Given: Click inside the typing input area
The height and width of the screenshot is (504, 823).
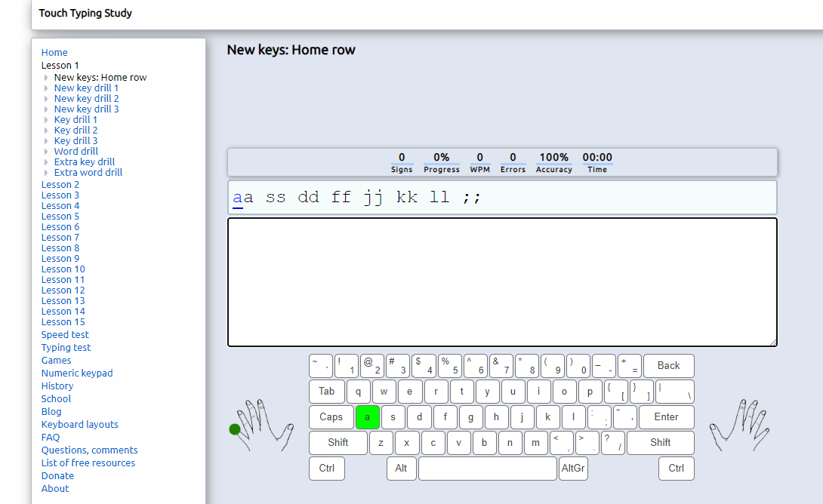Looking at the screenshot, I should 501,281.
